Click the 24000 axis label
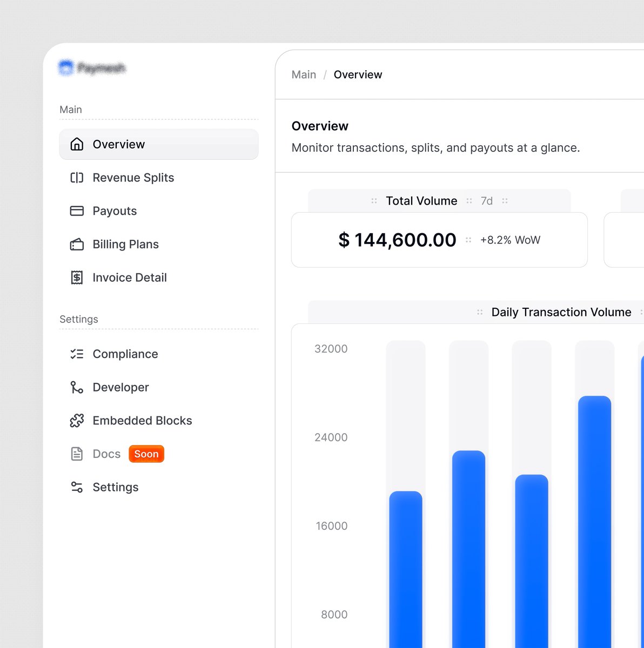This screenshot has width=644, height=648. coord(331,437)
